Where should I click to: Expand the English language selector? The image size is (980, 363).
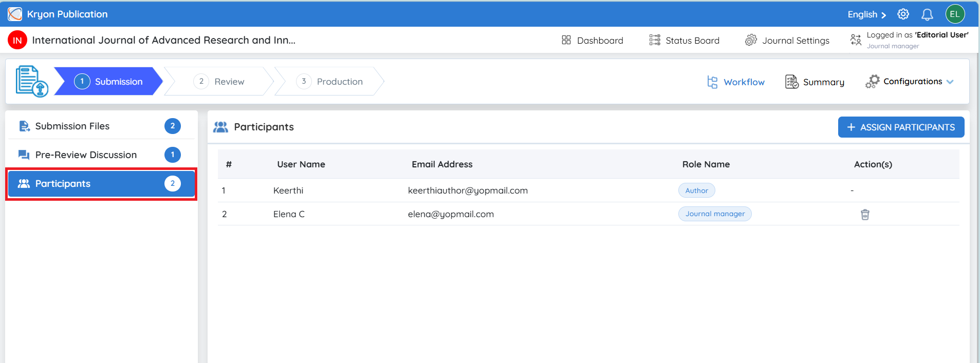(x=867, y=14)
